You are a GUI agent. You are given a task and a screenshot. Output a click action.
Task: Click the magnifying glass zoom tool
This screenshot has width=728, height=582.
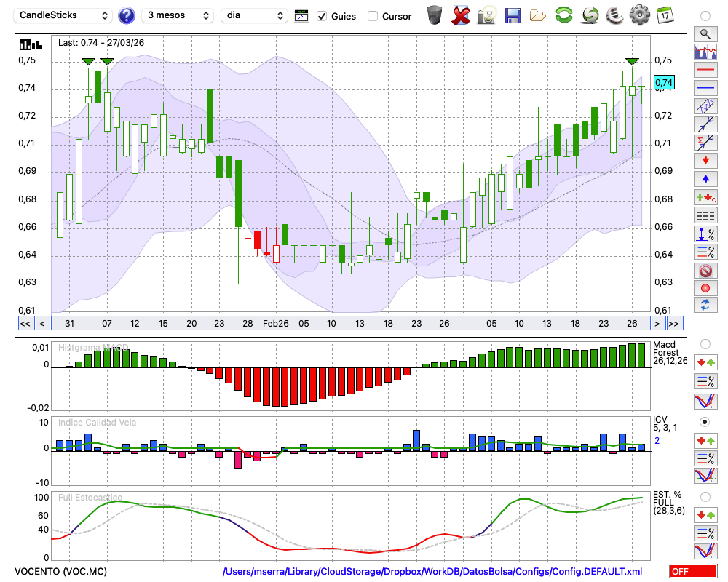(705, 33)
